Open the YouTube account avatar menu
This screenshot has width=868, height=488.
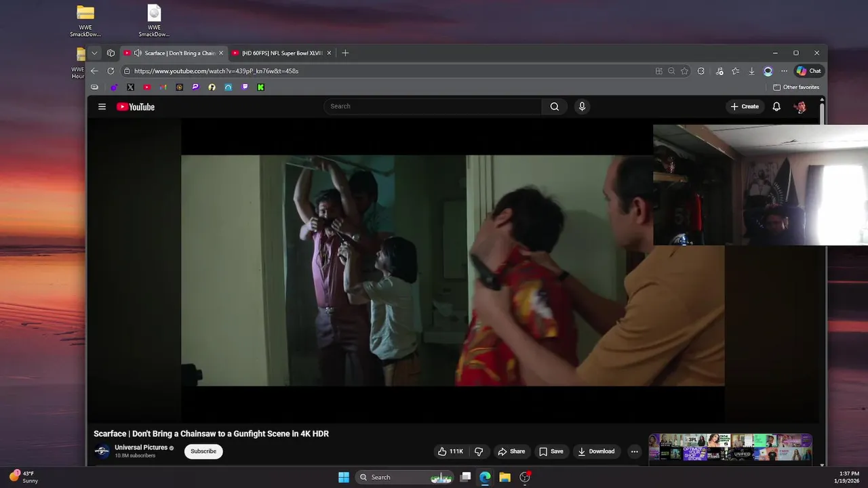point(800,106)
